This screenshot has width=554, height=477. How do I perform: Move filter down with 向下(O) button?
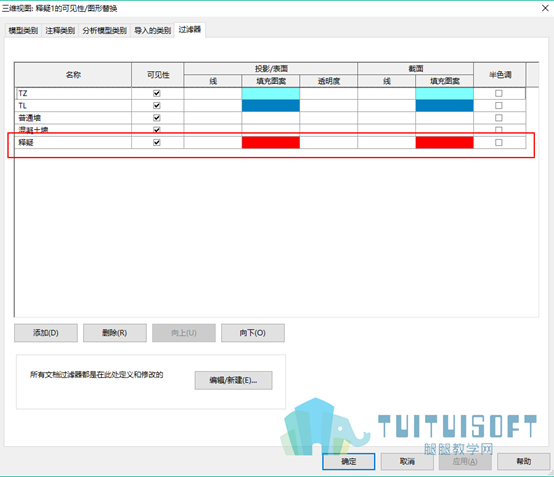[x=253, y=333]
